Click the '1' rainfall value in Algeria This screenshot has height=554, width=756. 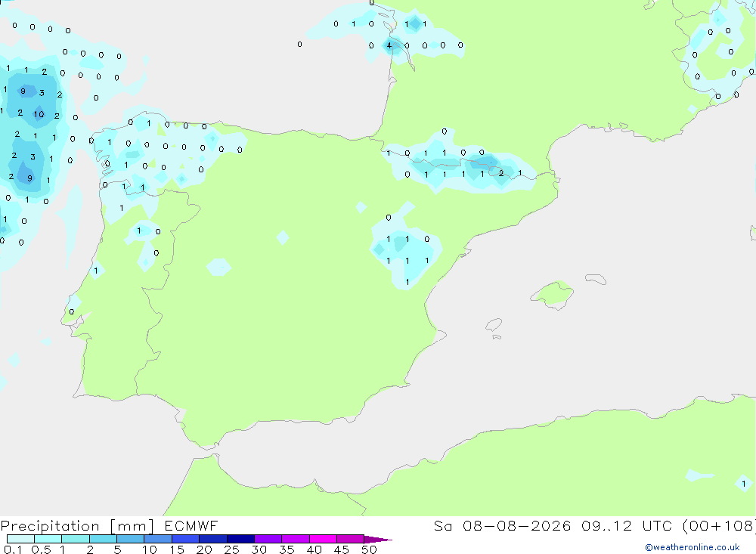point(743,484)
